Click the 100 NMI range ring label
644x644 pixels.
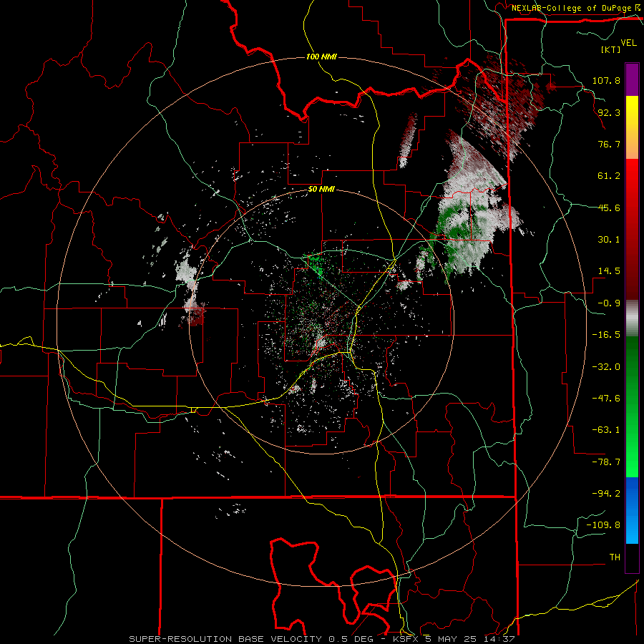pos(321,57)
